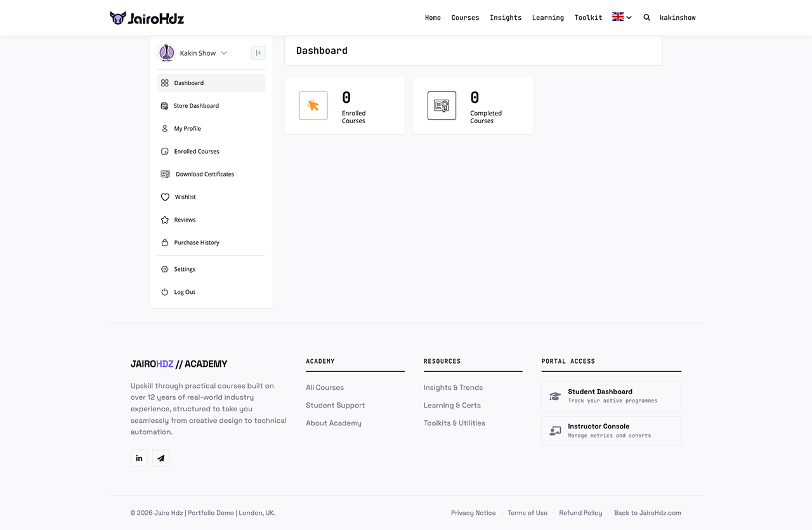
Task: Open Insights in top navigation
Action: click(506, 18)
